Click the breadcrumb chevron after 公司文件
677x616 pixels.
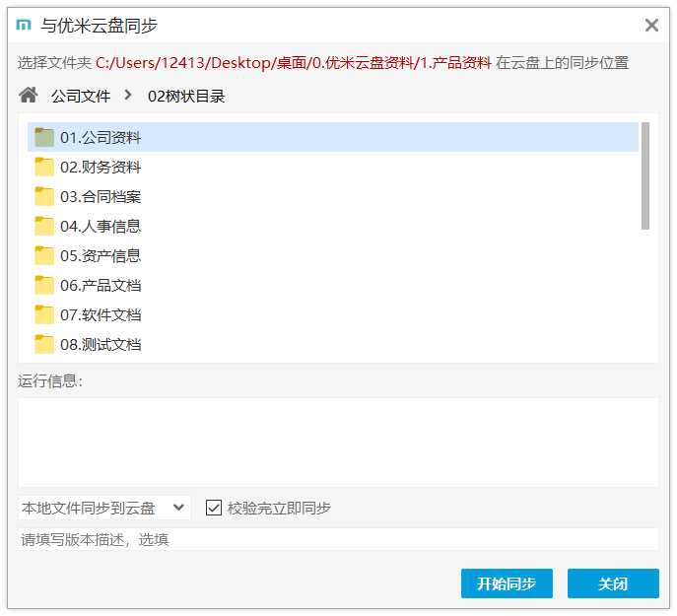(128, 96)
